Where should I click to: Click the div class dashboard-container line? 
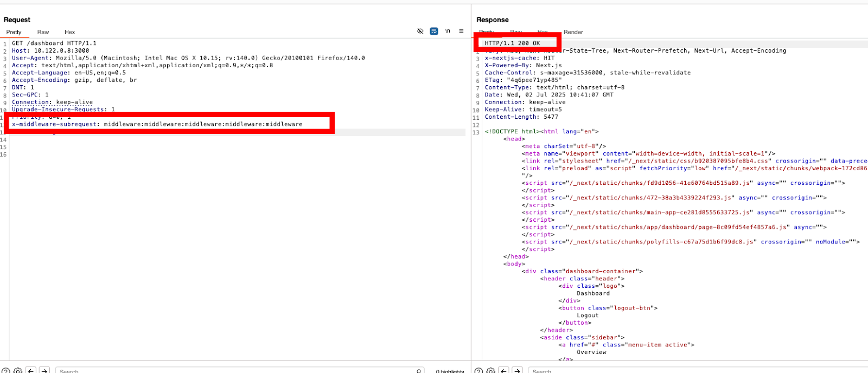[582, 272]
